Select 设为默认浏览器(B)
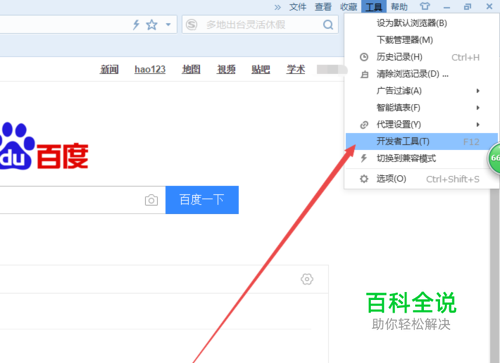The height and width of the screenshot is (363, 500). pyautogui.click(x=421, y=23)
